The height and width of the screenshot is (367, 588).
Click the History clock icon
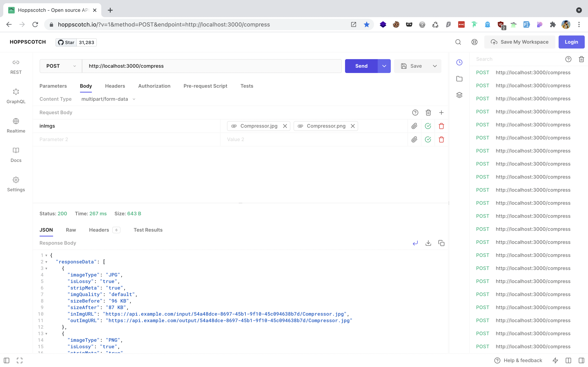(459, 62)
